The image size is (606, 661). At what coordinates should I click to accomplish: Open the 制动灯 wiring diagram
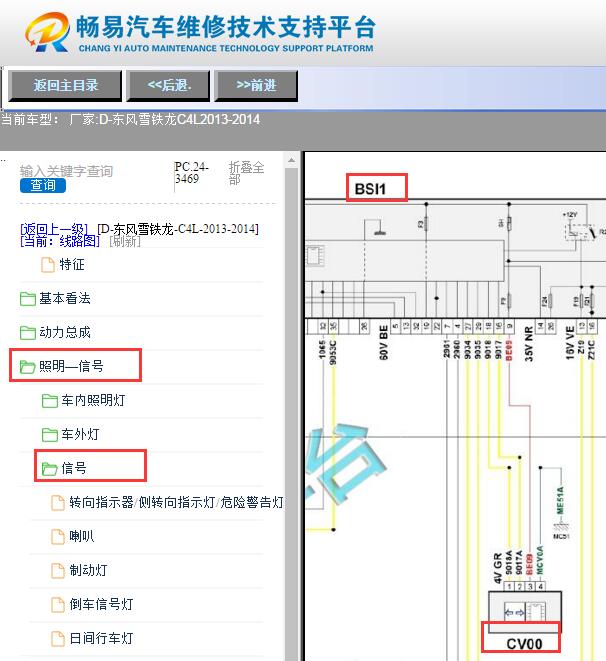point(88,570)
